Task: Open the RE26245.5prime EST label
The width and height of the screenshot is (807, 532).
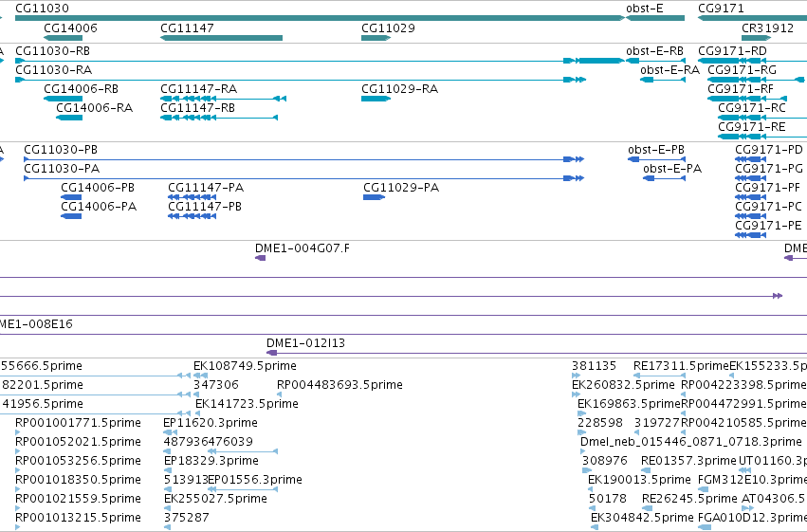Action: (x=689, y=499)
